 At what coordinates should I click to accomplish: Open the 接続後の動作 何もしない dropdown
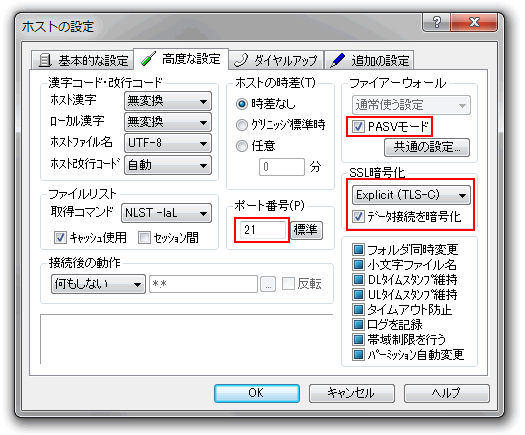(98, 284)
